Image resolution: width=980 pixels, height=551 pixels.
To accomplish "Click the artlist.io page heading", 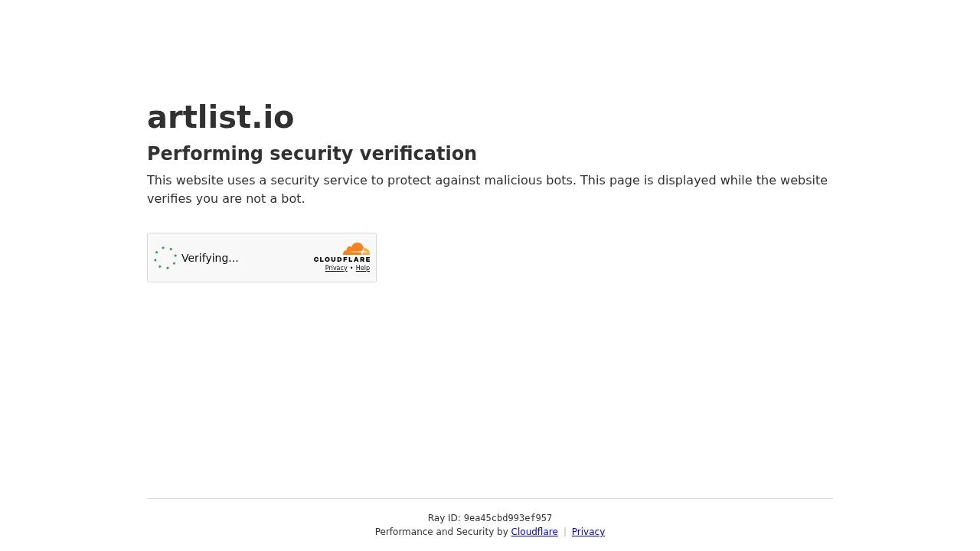I will tap(220, 117).
